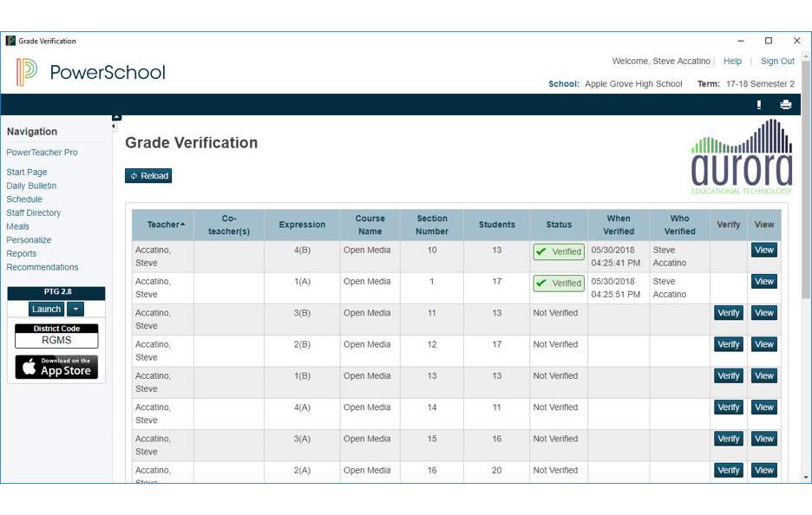Sort table by the Teacher column header
This screenshot has width=812, height=515.
point(166,225)
